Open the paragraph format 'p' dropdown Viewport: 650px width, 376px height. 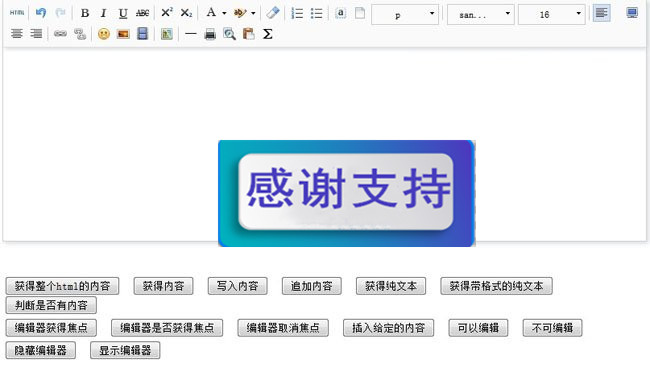(x=405, y=15)
